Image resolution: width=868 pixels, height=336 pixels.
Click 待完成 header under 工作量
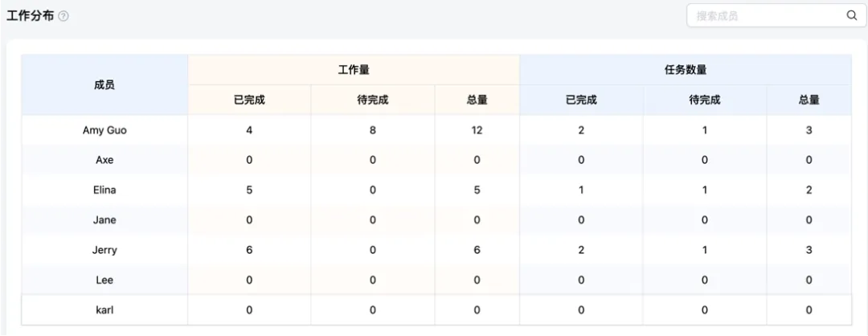tap(373, 100)
